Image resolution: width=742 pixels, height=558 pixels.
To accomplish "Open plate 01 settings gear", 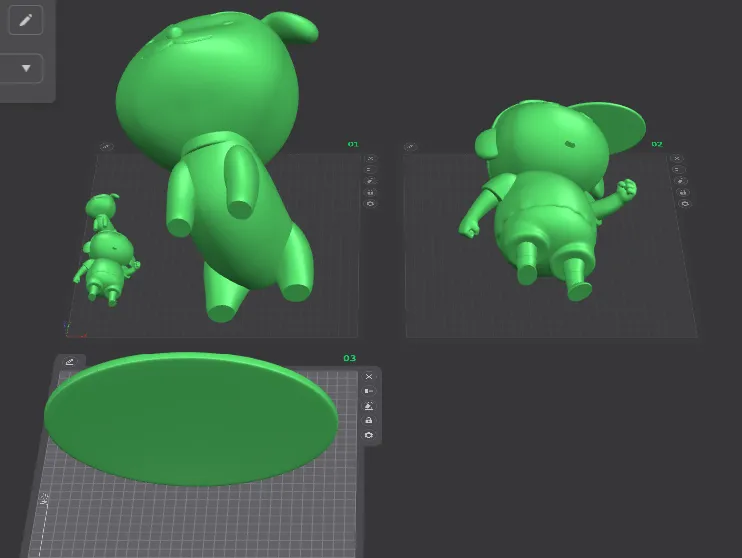I will click(371, 204).
